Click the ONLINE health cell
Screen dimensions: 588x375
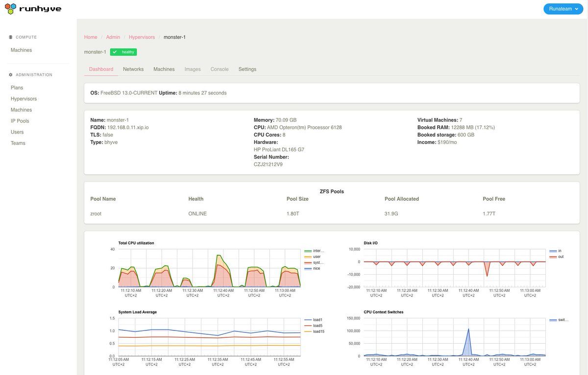[197, 214]
